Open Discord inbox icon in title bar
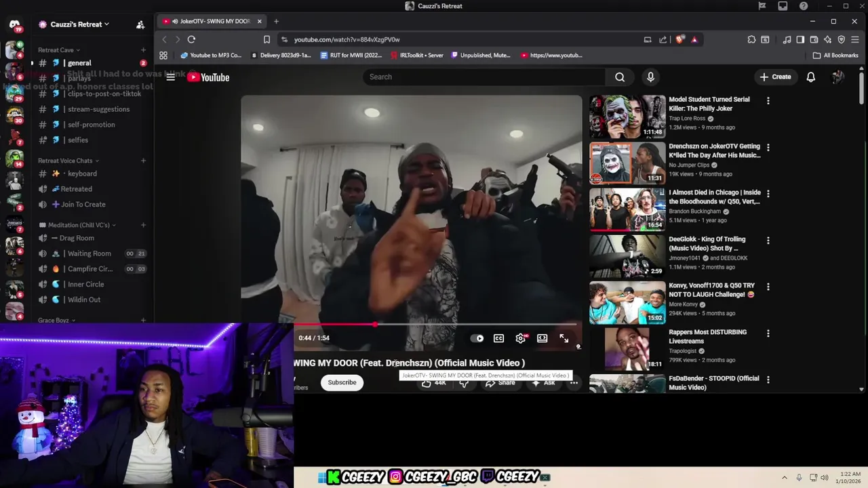The image size is (868, 488). coord(783,6)
